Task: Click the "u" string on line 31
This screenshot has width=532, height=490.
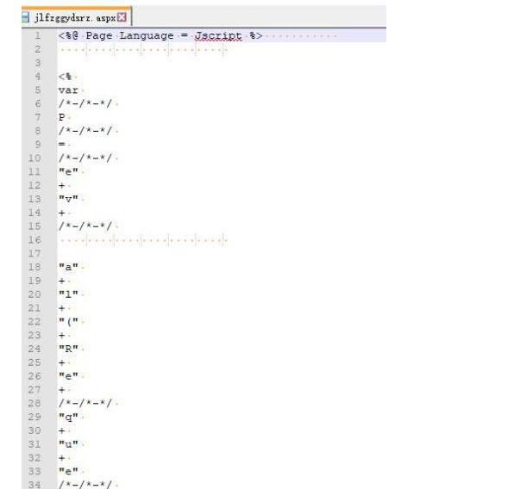Action: click(x=68, y=444)
